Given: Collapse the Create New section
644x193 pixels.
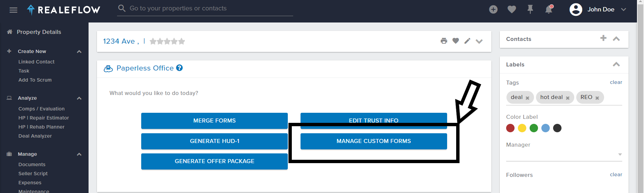Looking at the screenshot, I should [x=79, y=51].
